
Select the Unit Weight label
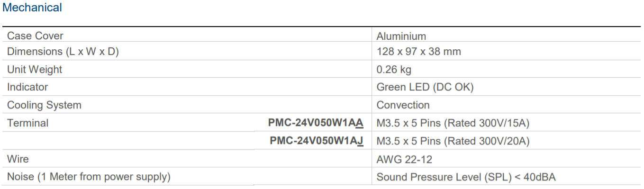(x=35, y=70)
